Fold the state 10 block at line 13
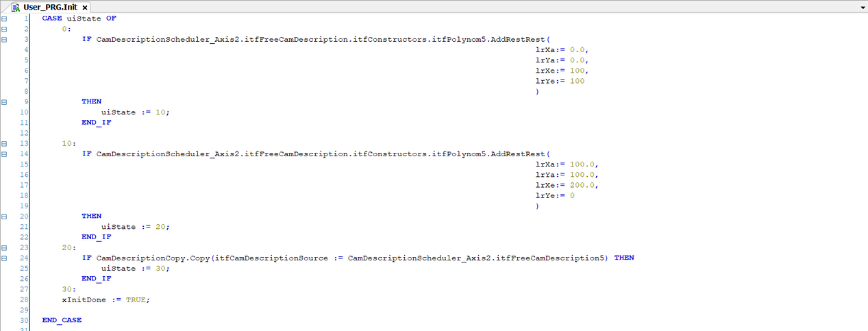Viewport: 868px width, 331px height. coord(4,143)
